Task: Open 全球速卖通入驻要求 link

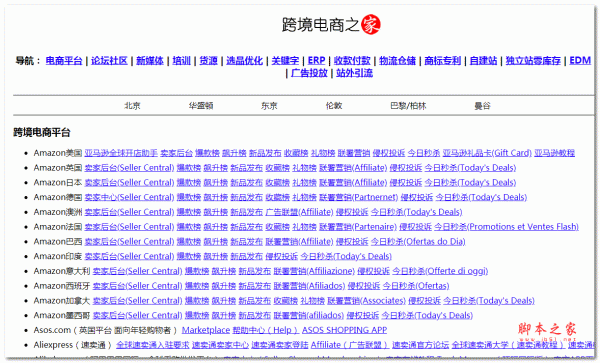Action: (153, 345)
